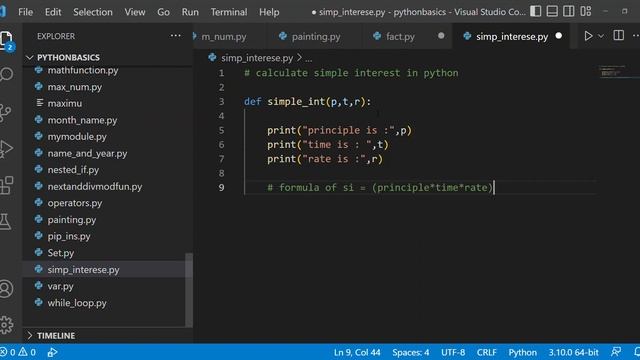Viewport: 640px width, 360px height.
Task: Close unsaved simp_interese.py tab dot
Action: (558, 36)
